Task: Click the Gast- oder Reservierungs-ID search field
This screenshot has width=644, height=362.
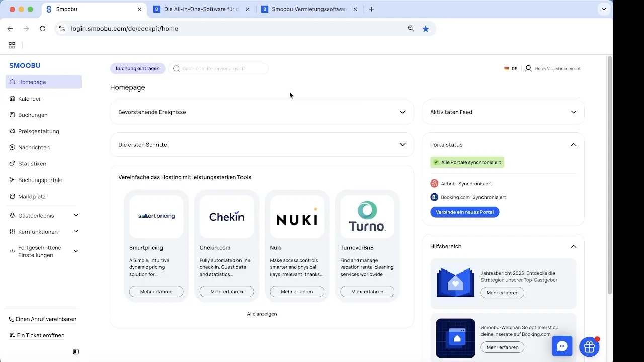Action: 219,68
